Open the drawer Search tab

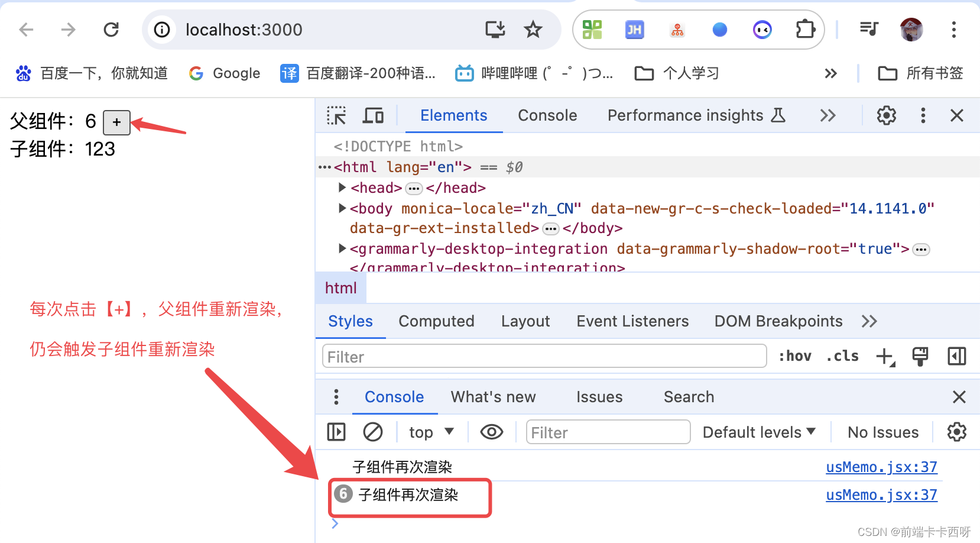click(689, 397)
